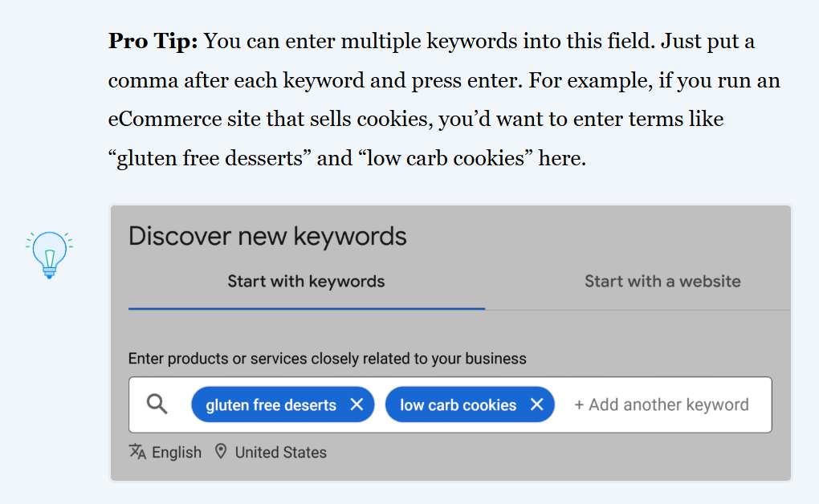Click the search magnifier icon in keyword field
The height and width of the screenshot is (504, 819).
click(157, 404)
